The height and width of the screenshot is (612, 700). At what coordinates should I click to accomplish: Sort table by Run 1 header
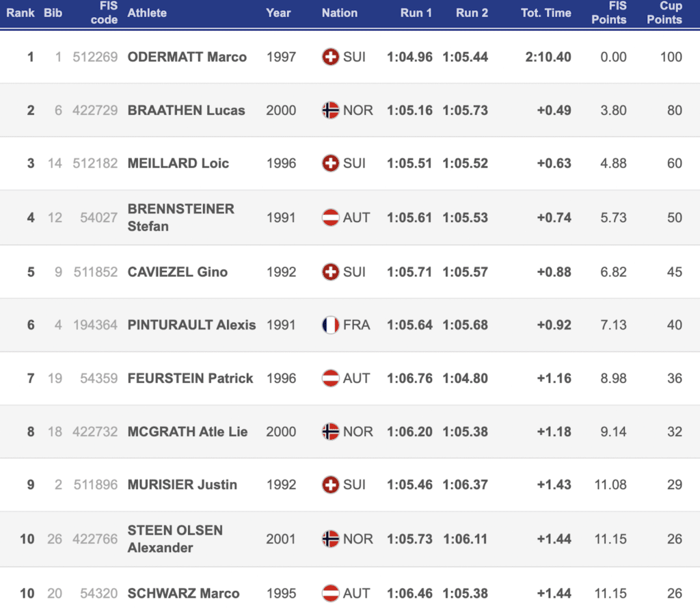click(x=416, y=13)
